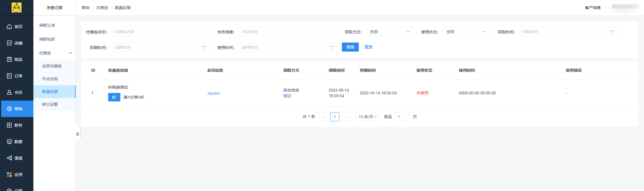Open the 使用状态 dropdown
This screenshot has width=644, height=191.
click(x=466, y=32)
